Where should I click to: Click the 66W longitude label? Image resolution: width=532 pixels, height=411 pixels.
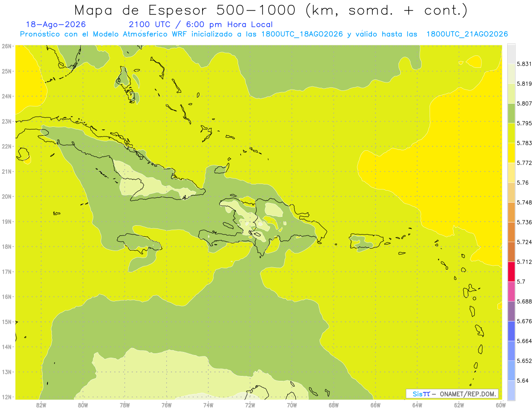click(x=375, y=405)
